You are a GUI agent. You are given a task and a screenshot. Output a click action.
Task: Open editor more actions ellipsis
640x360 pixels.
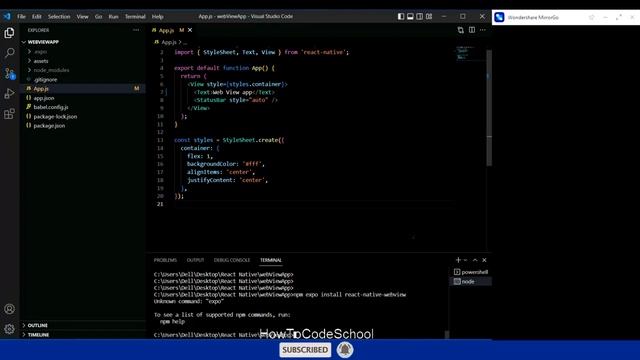483,30
